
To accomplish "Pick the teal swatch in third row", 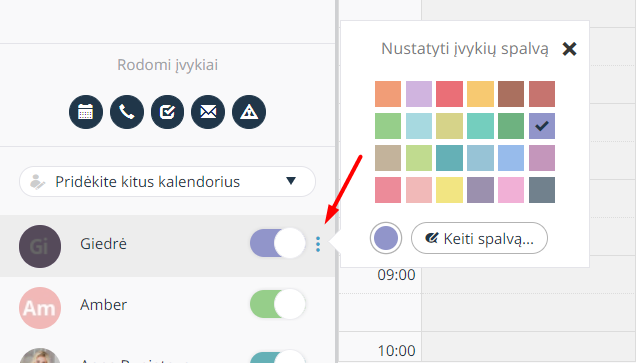I will click(x=449, y=158).
